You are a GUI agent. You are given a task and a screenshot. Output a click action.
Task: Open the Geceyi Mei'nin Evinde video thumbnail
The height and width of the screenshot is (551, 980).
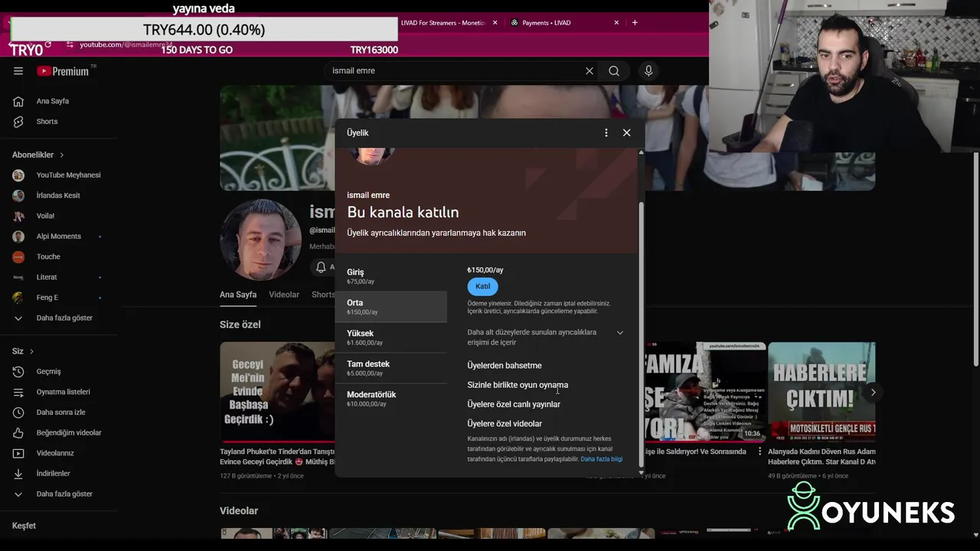(277, 392)
